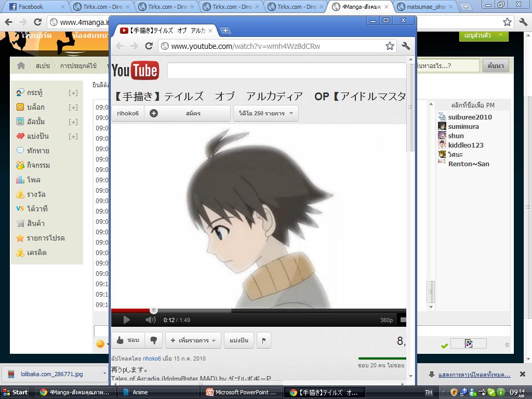Switch to the Facebook tab
Viewport: 532px width, 399px height.
pyautogui.click(x=36, y=6)
